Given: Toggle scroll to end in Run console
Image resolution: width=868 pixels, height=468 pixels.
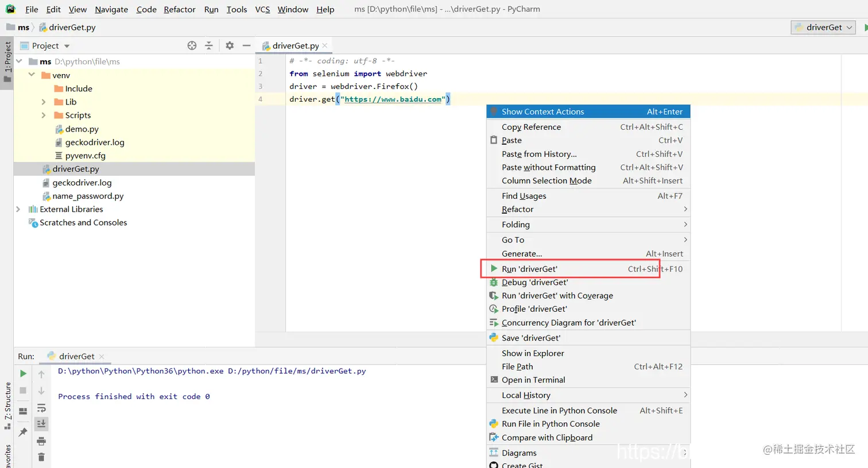Looking at the screenshot, I should coord(41,424).
